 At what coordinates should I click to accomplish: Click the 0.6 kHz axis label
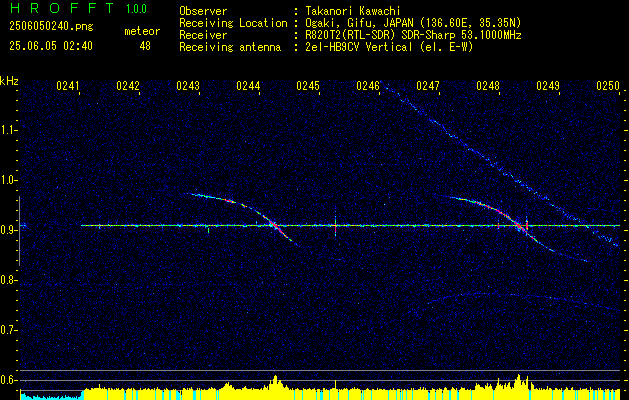coord(7,380)
